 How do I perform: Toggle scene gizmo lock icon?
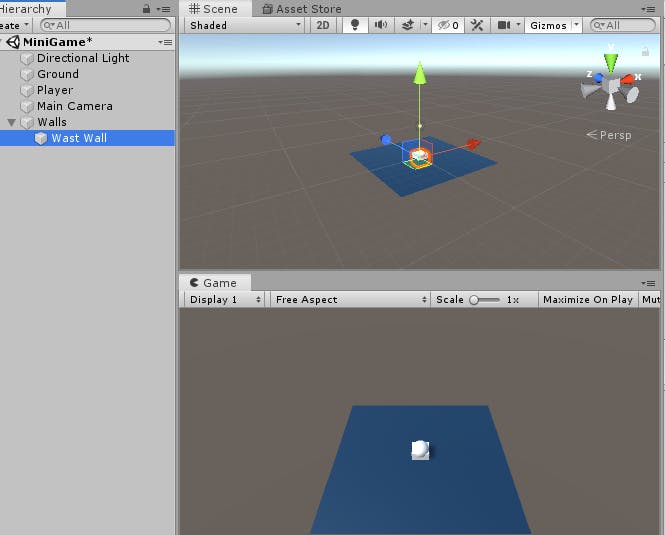(x=645, y=52)
